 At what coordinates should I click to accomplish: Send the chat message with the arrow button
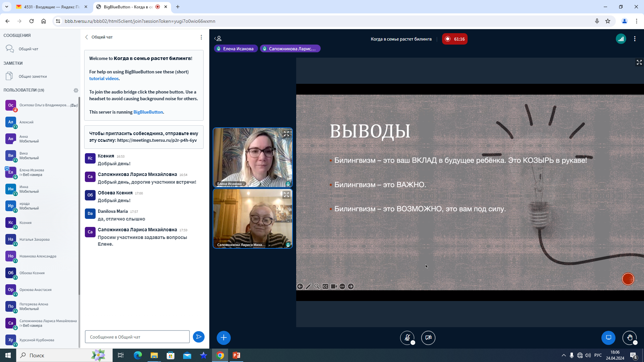point(199,337)
